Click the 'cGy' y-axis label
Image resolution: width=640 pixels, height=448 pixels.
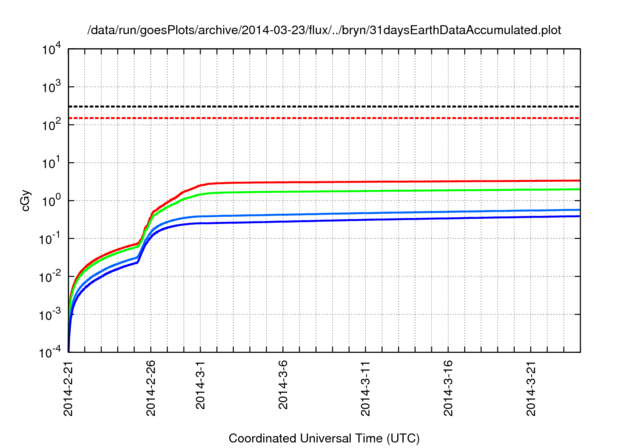(26, 201)
